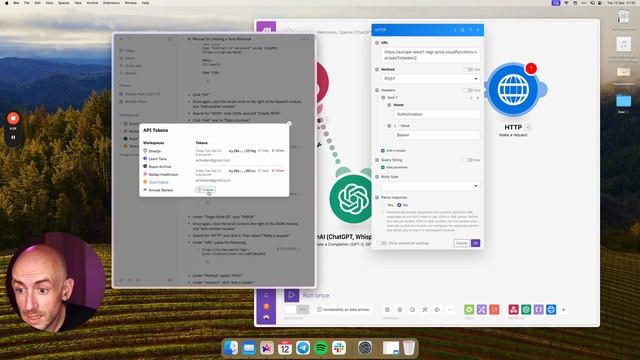The image size is (640, 360).
Task: Toggle the Map switch for Method
Action: (469, 69)
